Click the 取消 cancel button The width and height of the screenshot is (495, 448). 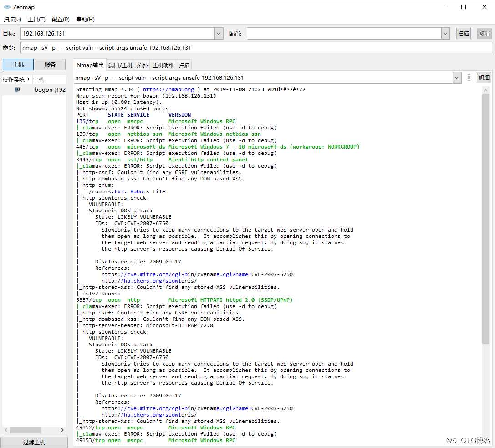[x=484, y=33]
